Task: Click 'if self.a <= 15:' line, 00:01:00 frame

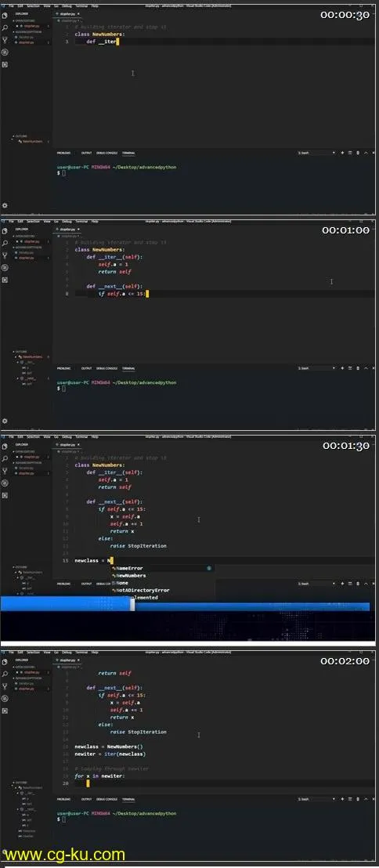Action: click(121, 294)
